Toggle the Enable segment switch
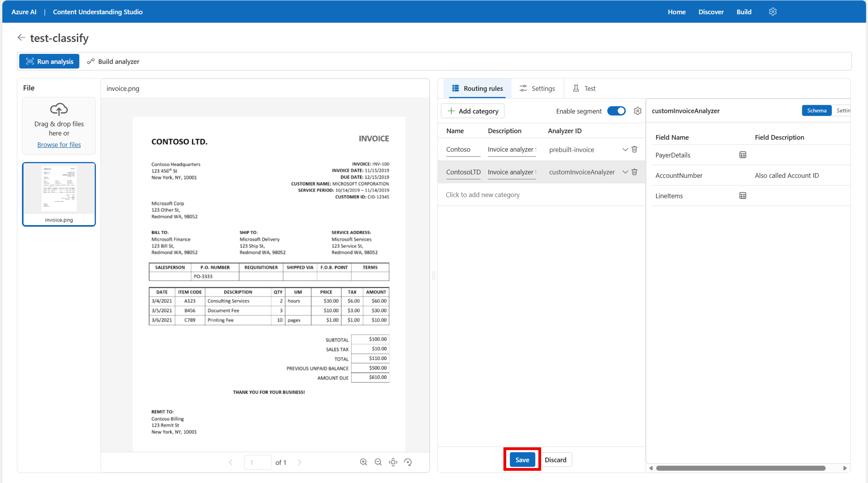 click(x=616, y=111)
